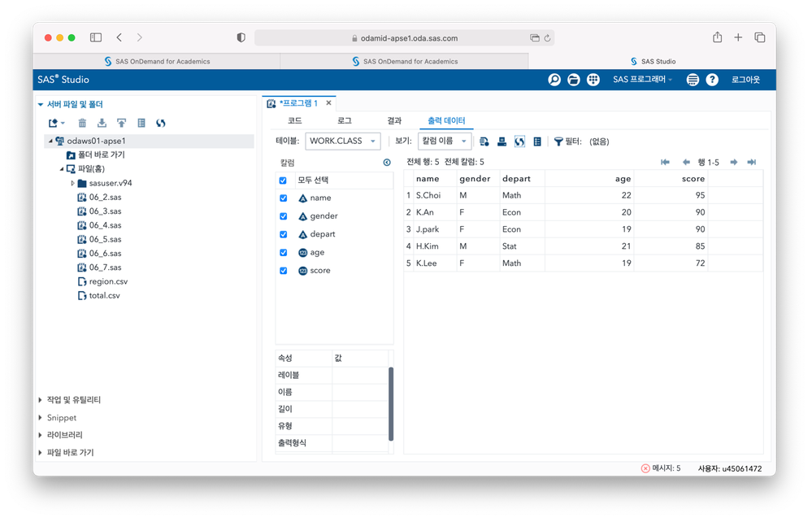Uncheck the score column checkbox
This screenshot has height=522, width=812.
pos(284,271)
